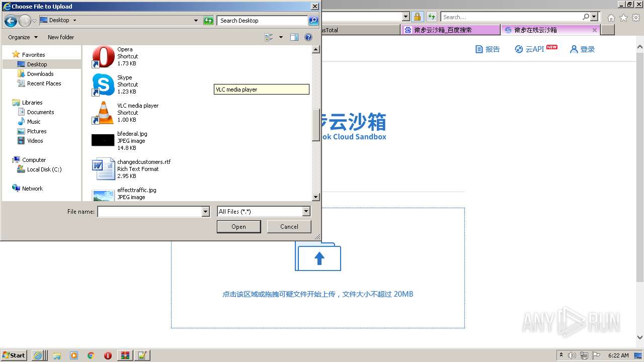Select the Skype shortcut icon
Viewport: 644px width, 362px height.
103,85
